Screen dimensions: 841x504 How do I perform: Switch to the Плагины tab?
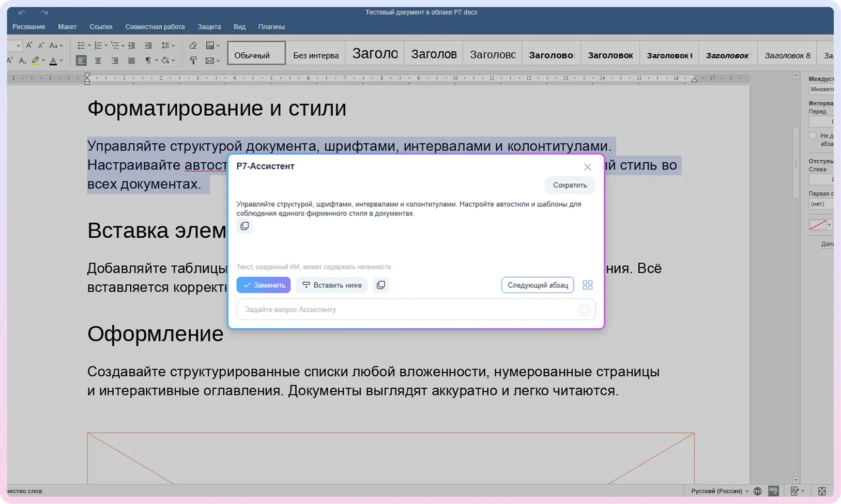[271, 27]
